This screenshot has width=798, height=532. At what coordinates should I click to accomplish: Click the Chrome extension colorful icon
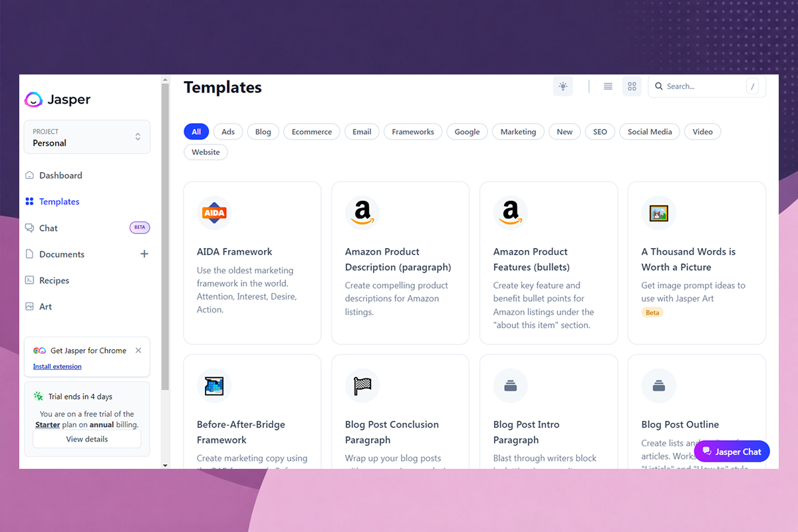[x=39, y=350]
